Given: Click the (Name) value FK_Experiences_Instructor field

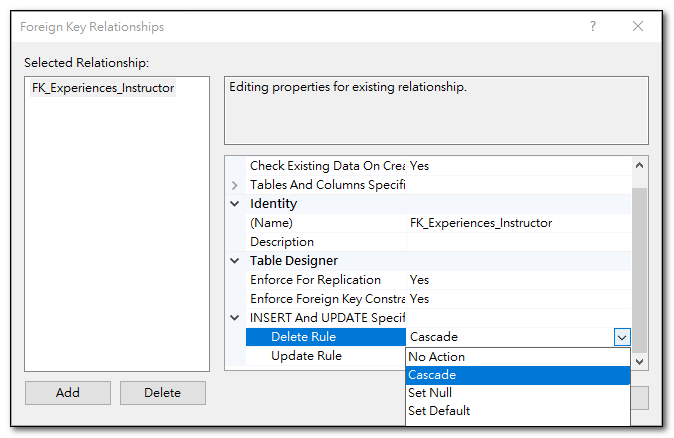Looking at the screenshot, I should (518, 223).
